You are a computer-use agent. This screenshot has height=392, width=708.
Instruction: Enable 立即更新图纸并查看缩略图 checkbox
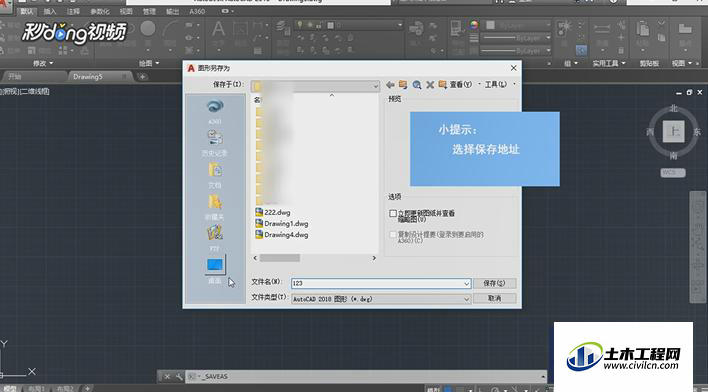coord(393,213)
